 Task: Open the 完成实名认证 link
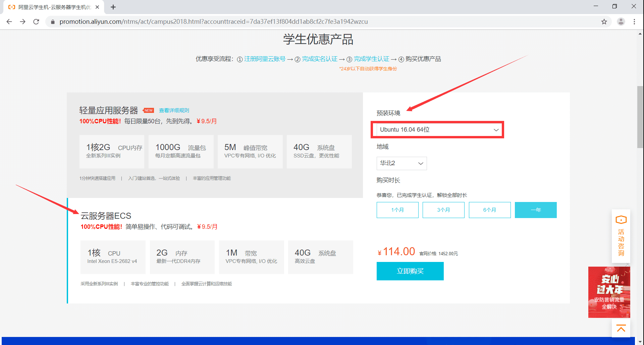pyautogui.click(x=320, y=59)
